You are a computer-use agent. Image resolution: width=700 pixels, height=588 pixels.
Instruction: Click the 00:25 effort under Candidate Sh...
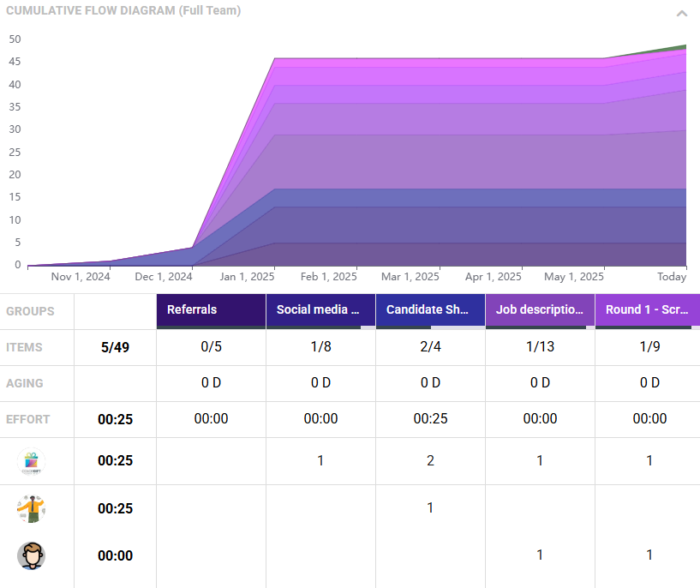(430, 419)
